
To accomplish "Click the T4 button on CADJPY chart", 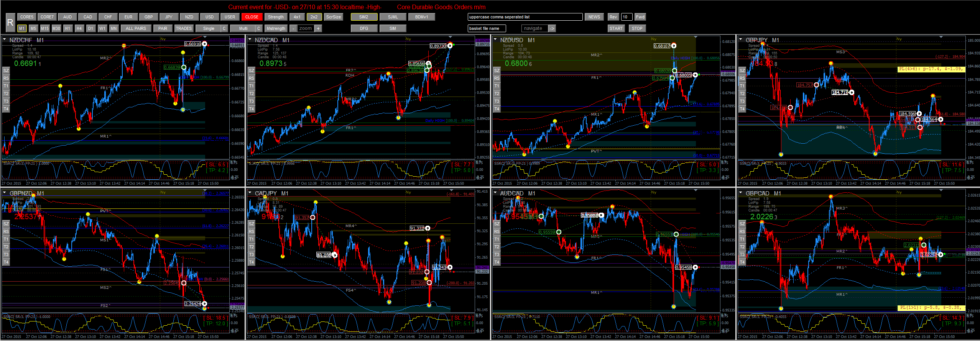I will (x=252, y=262).
